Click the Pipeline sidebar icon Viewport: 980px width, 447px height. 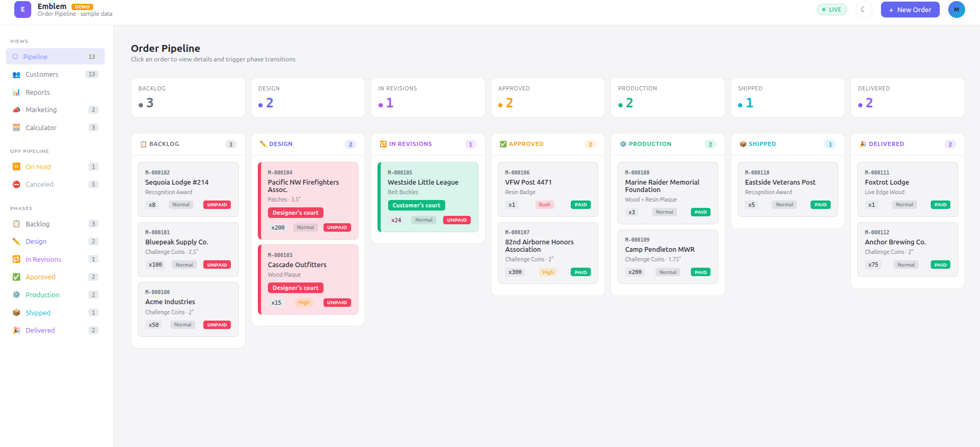(x=15, y=57)
